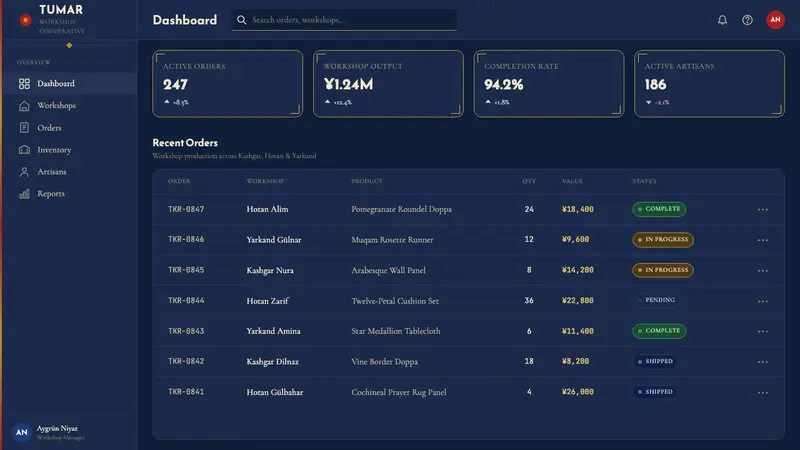
Task: Sort by the Workshop column header
Action: point(265,181)
